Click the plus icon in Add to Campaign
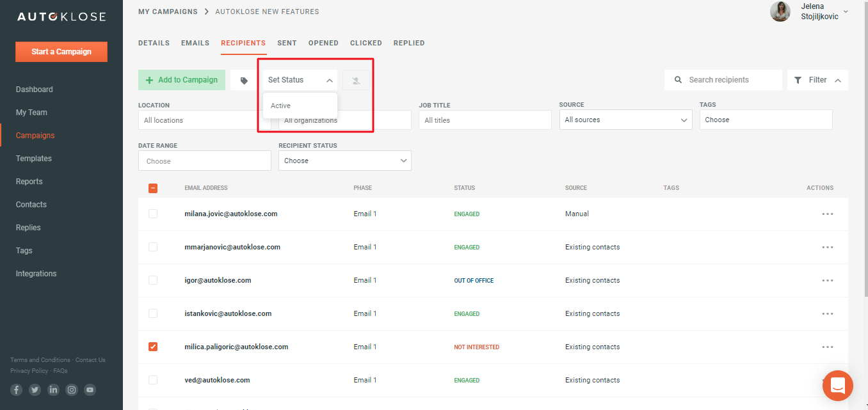This screenshot has width=868, height=410. pyautogui.click(x=150, y=80)
